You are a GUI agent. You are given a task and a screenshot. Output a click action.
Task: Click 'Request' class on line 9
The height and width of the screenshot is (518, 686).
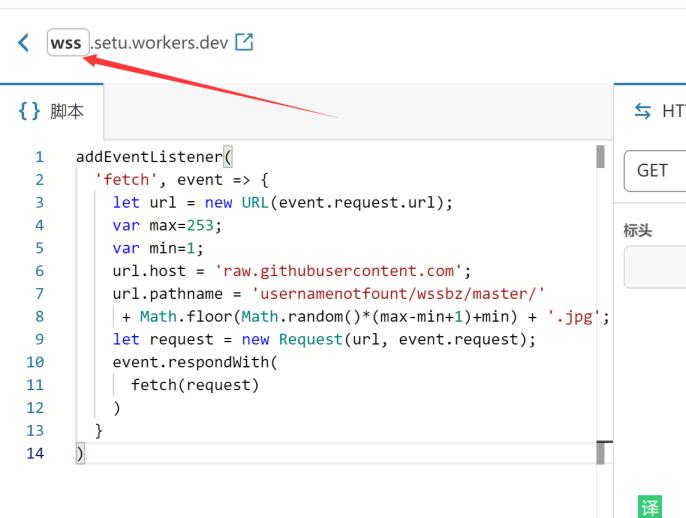click(311, 339)
